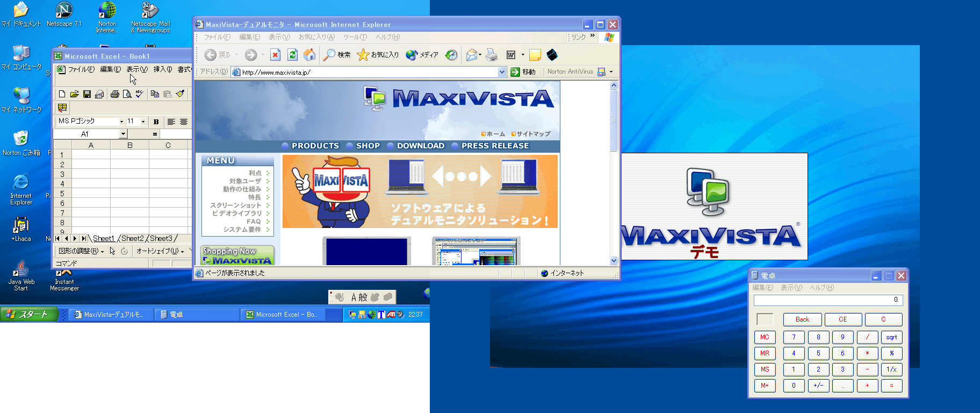This screenshot has width=980, height=413.
Task: Switch to Sheet2 tab in Excel
Action: (x=133, y=238)
